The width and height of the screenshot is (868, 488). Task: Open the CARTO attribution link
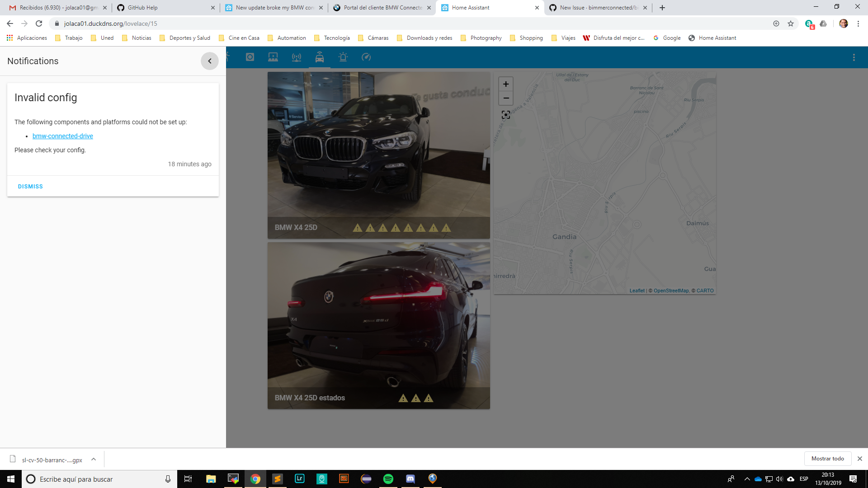pos(705,291)
